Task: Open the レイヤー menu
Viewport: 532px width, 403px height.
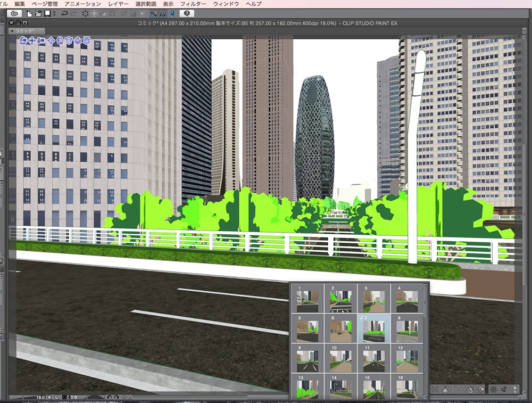Action: click(x=118, y=4)
